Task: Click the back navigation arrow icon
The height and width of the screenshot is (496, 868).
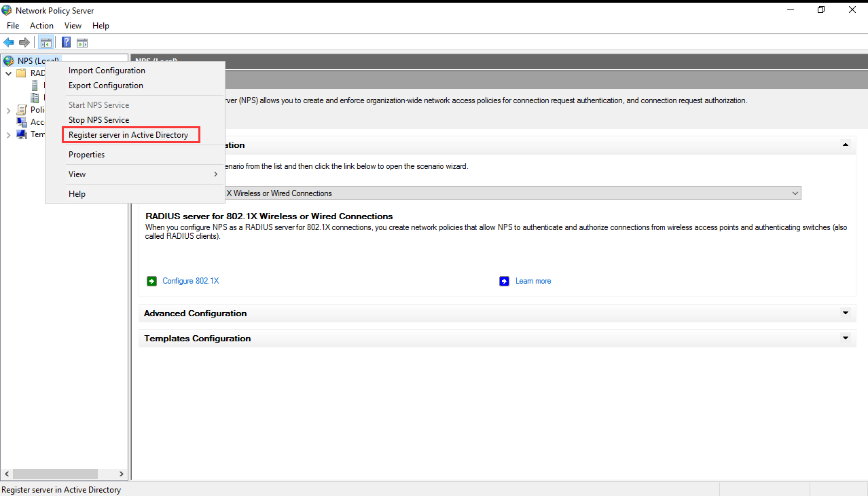Action: point(8,42)
